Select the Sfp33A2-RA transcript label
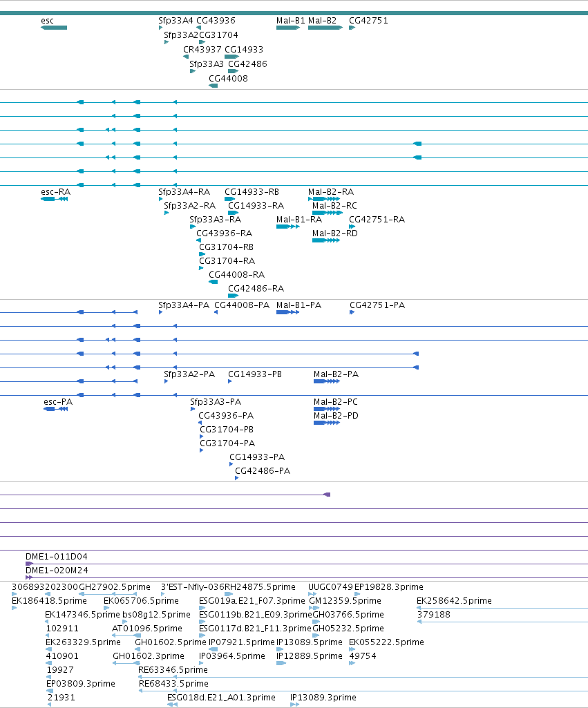Viewport: 588px width, 708px height. 190,206
